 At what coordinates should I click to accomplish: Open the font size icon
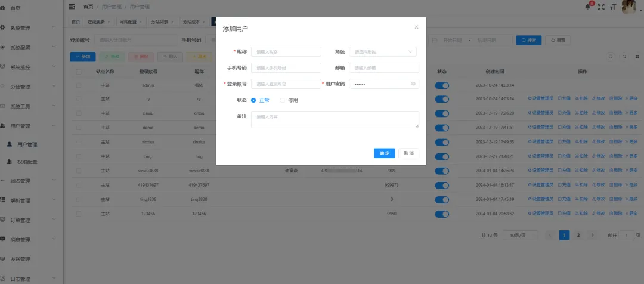point(613,7)
